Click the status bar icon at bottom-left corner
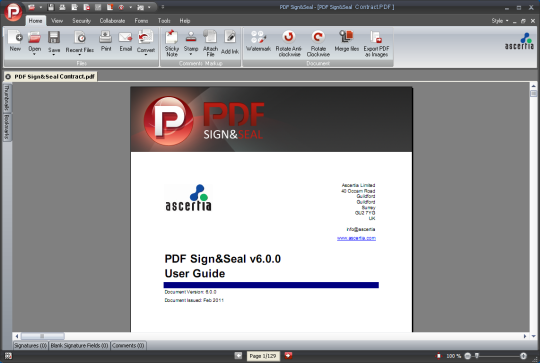The image size is (540, 363). pos(8,356)
